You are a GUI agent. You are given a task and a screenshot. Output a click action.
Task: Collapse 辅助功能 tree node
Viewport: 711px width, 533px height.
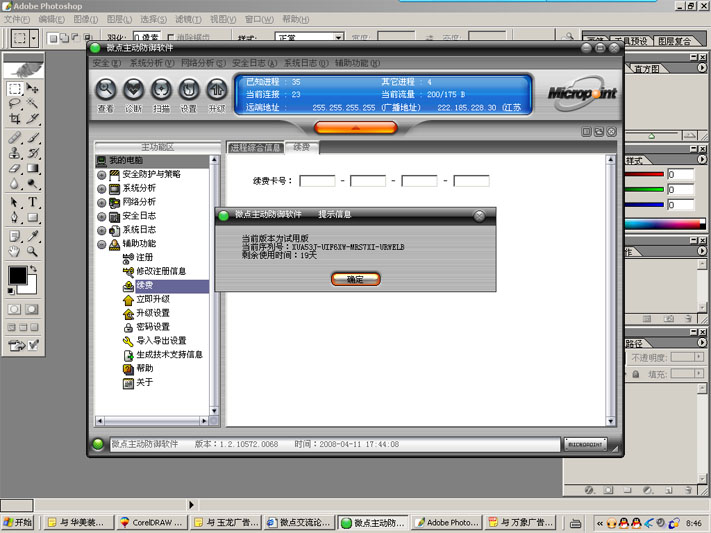pos(102,244)
